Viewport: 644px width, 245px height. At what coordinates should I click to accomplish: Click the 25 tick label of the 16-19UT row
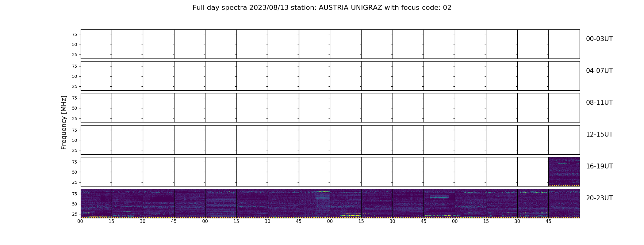tap(75, 182)
